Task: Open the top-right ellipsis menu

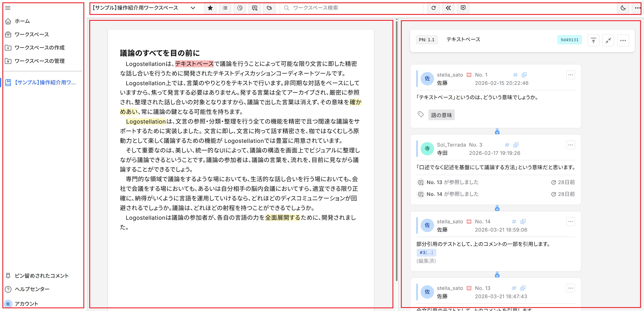Action: (637, 8)
